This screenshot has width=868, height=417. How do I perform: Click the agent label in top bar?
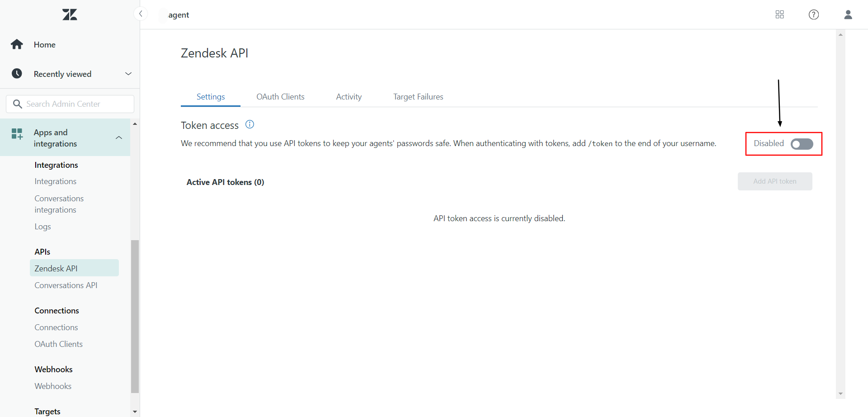pyautogui.click(x=179, y=15)
